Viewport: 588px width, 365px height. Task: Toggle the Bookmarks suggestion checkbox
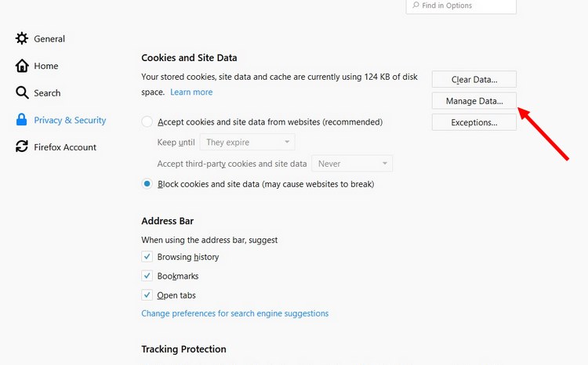(x=147, y=276)
